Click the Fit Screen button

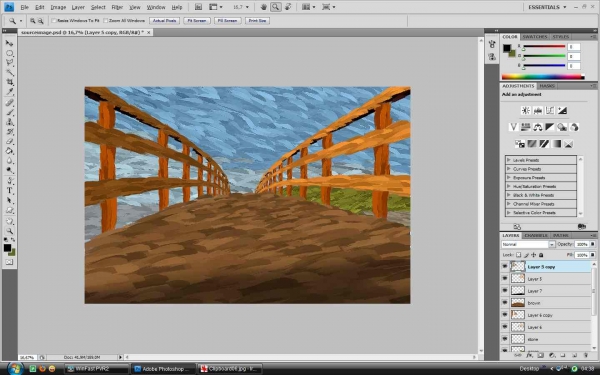point(197,21)
